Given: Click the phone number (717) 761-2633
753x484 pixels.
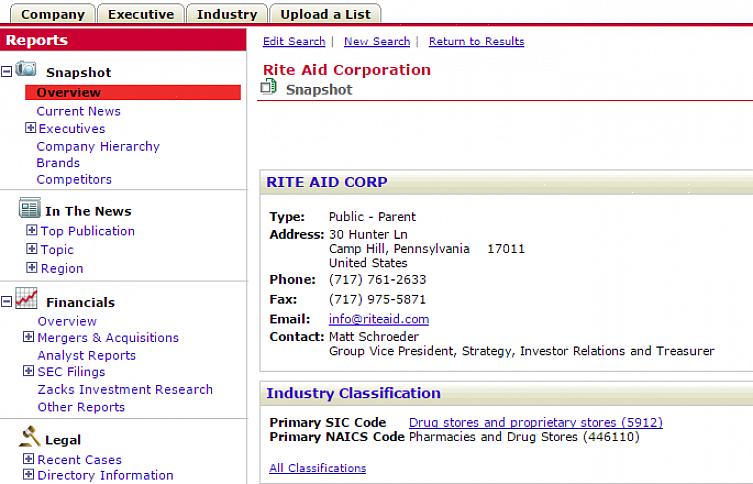Looking at the screenshot, I should pyautogui.click(x=377, y=279).
